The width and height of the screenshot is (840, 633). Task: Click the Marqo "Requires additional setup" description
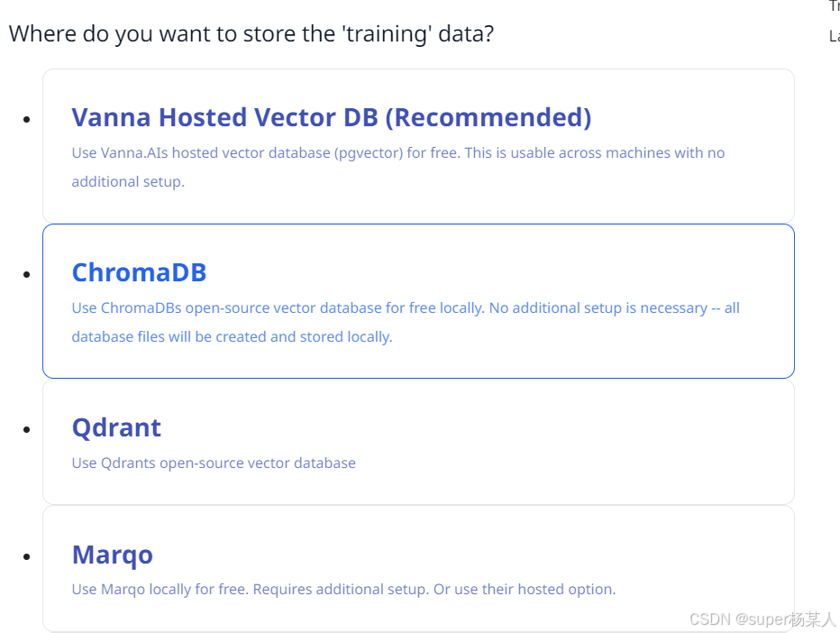(343, 590)
